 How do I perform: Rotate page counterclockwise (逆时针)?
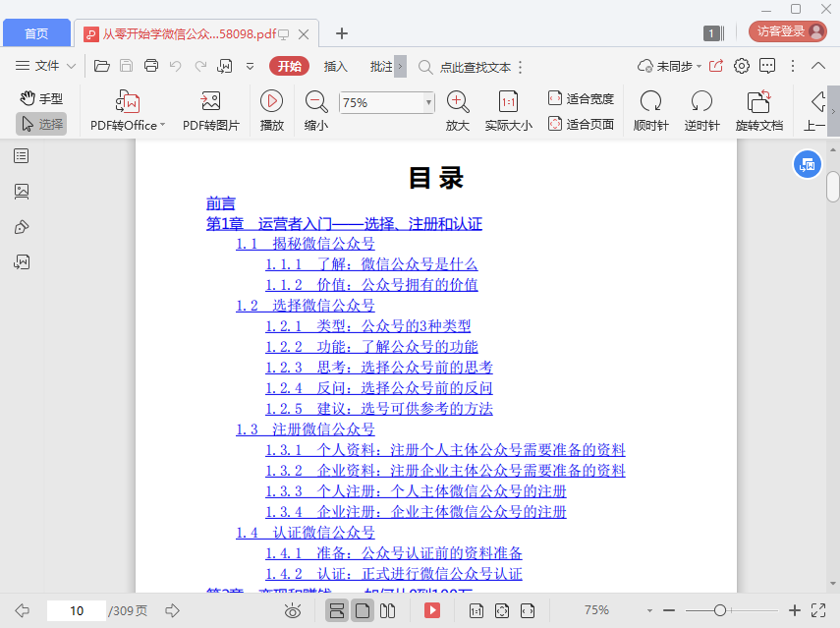point(701,111)
